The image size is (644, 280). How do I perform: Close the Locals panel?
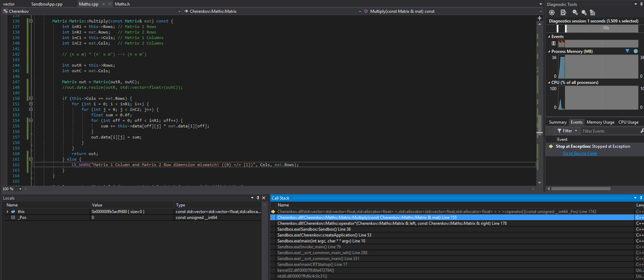coord(264,198)
